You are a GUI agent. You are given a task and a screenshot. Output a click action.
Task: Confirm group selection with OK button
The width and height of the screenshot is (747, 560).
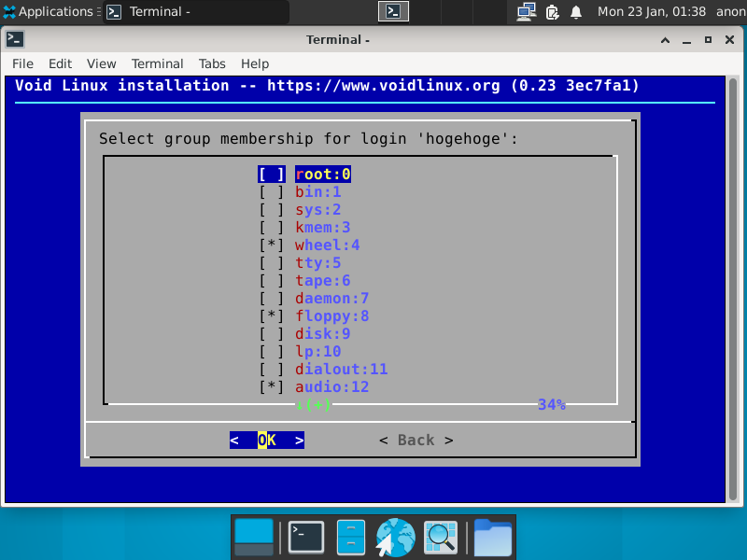(267, 440)
